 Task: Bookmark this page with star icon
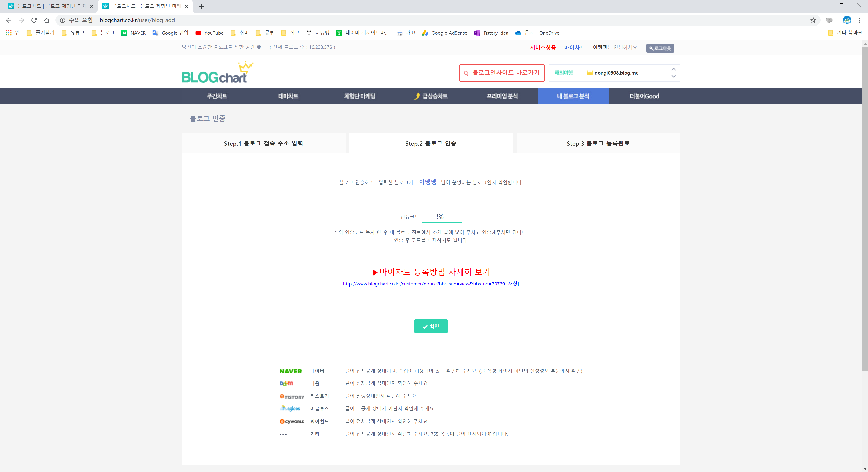(x=813, y=20)
